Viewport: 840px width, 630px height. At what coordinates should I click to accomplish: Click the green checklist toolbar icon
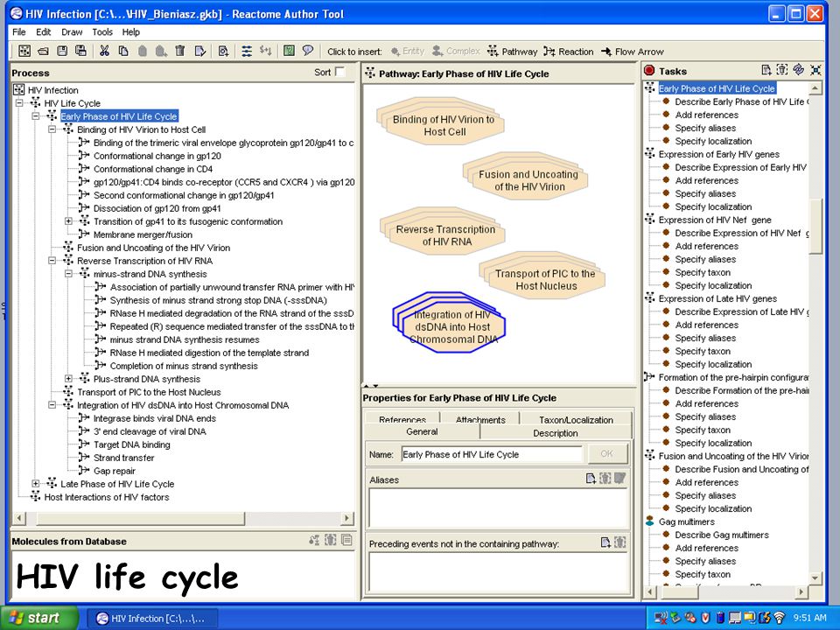pyautogui.click(x=290, y=51)
